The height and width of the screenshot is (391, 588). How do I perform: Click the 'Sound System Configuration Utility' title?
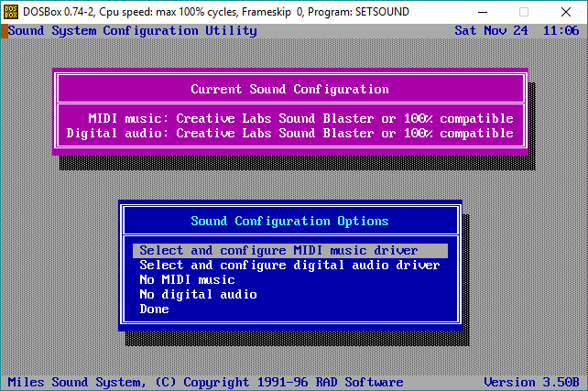click(x=133, y=31)
